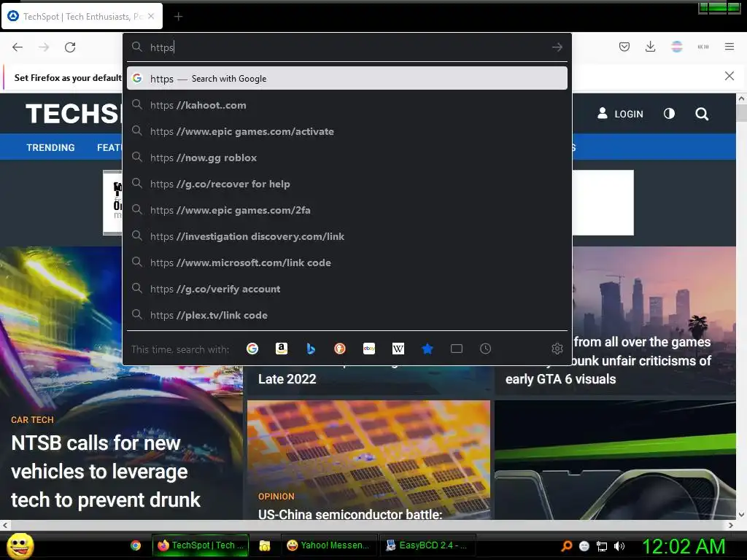Select plex.tv/link code suggestion
The width and height of the screenshot is (747, 560).
(347, 315)
